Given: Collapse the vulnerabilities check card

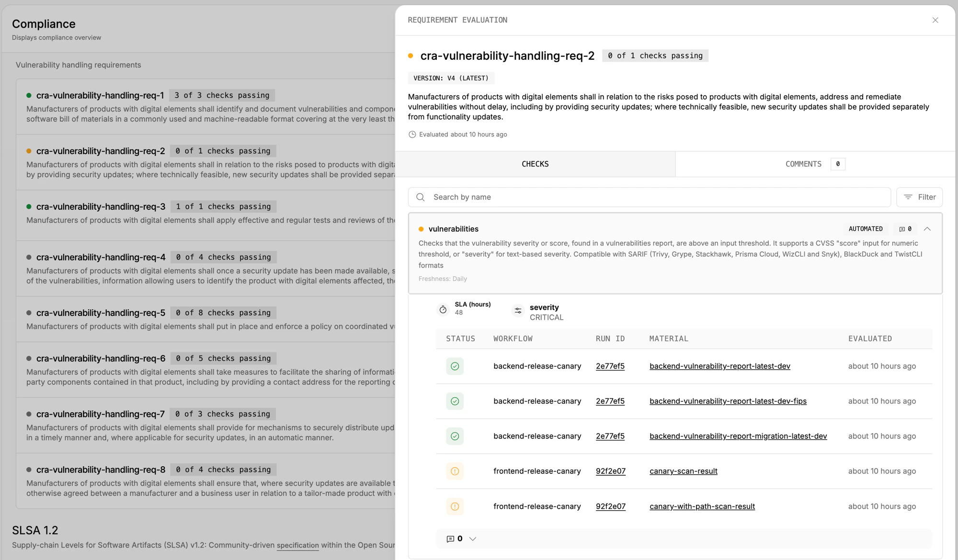Looking at the screenshot, I should point(927,229).
